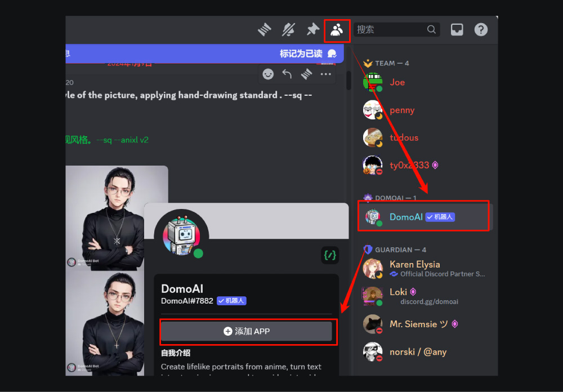Add reaction with emoji smiley icon
The width and height of the screenshot is (563, 392).
click(x=269, y=74)
